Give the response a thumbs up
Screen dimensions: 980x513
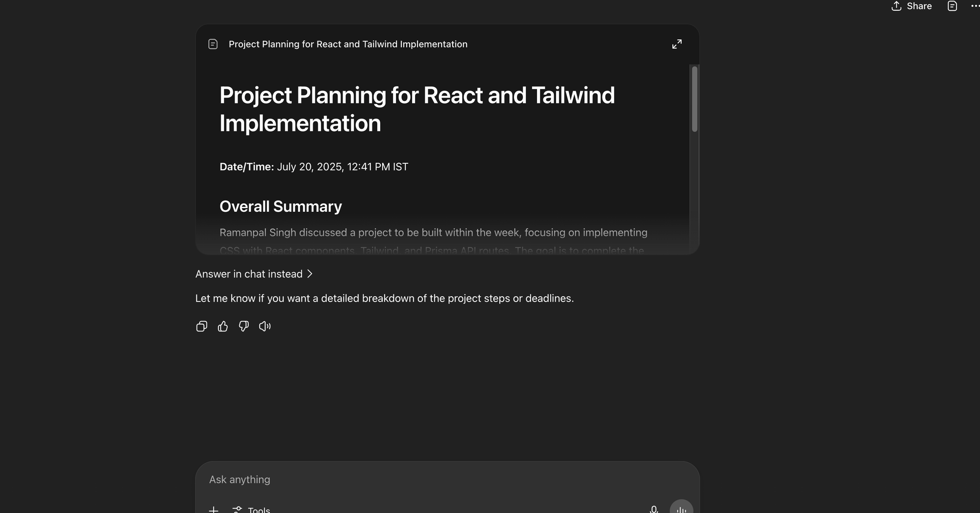[x=223, y=327]
